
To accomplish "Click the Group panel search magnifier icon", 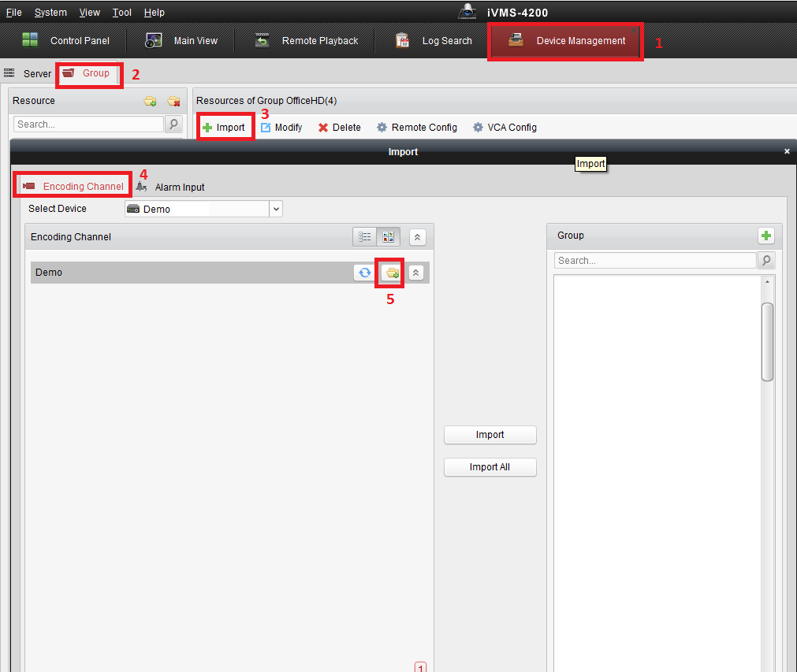I will 765,261.
